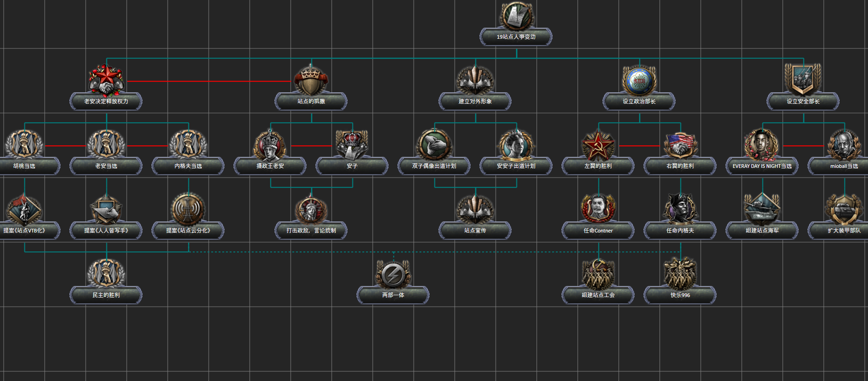Select the Stalin portrait 任命Contner icon

pos(598,209)
